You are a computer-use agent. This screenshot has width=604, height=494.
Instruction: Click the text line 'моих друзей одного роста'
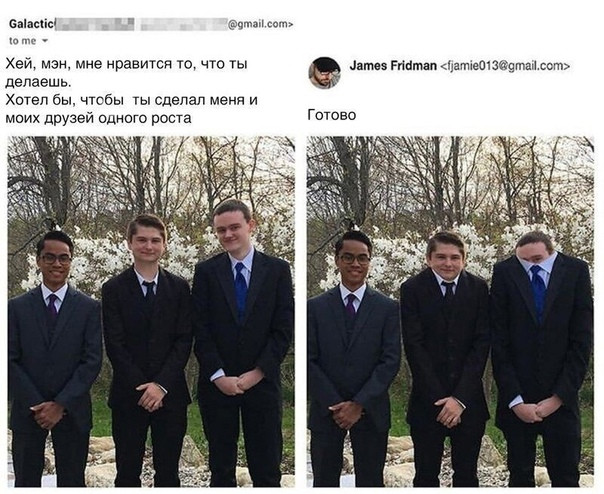pos(99,118)
